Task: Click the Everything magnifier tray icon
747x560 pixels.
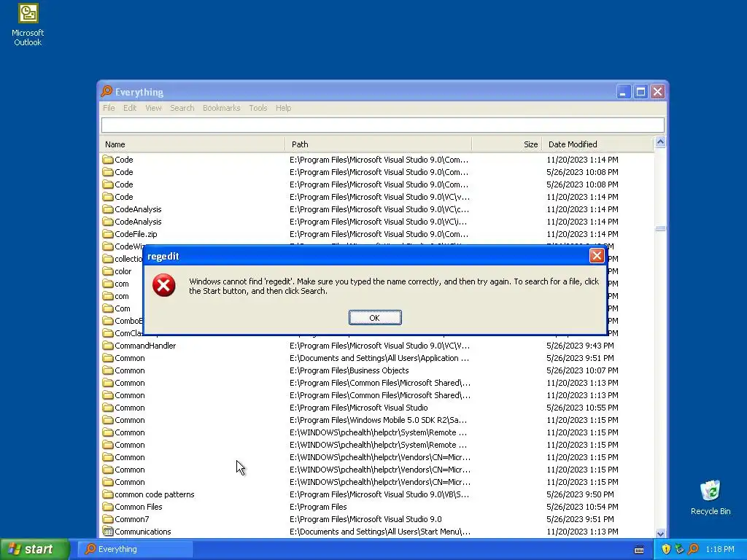Action: pos(693,549)
